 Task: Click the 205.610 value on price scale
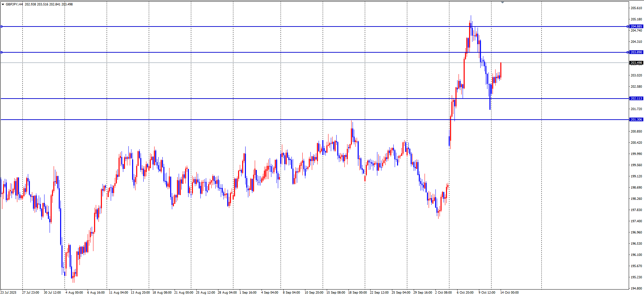pyautogui.click(x=636, y=8)
